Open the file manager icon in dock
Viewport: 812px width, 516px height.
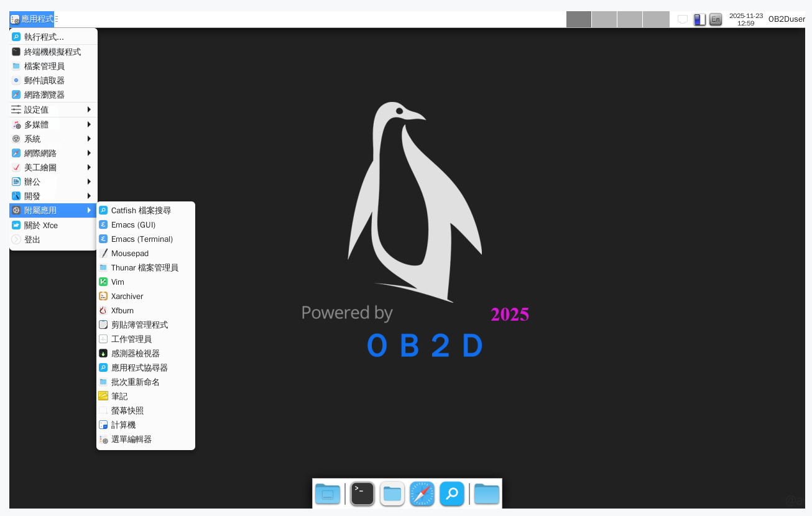392,494
